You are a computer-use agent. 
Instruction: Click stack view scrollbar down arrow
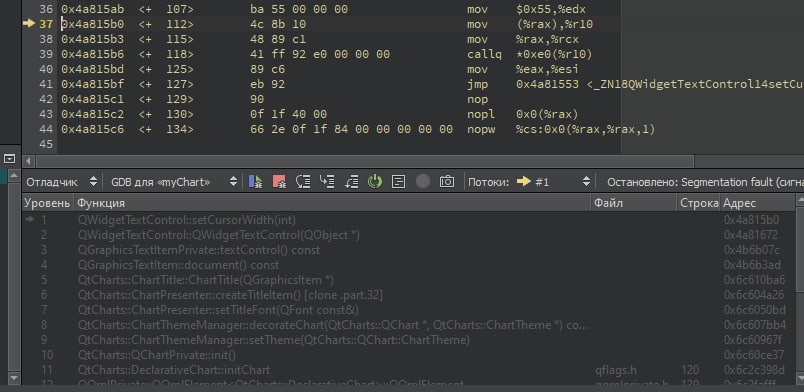click(x=799, y=378)
